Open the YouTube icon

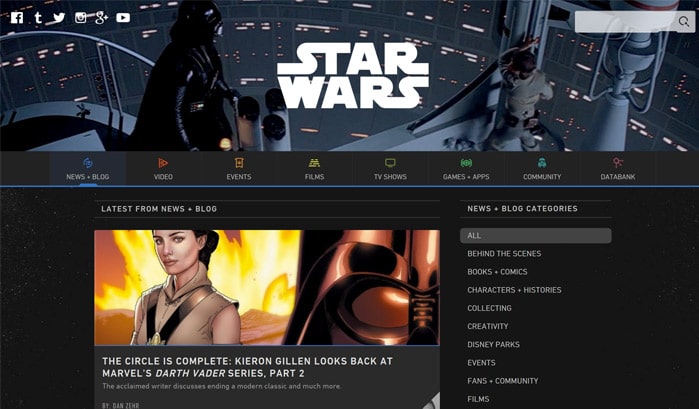[x=123, y=17]
